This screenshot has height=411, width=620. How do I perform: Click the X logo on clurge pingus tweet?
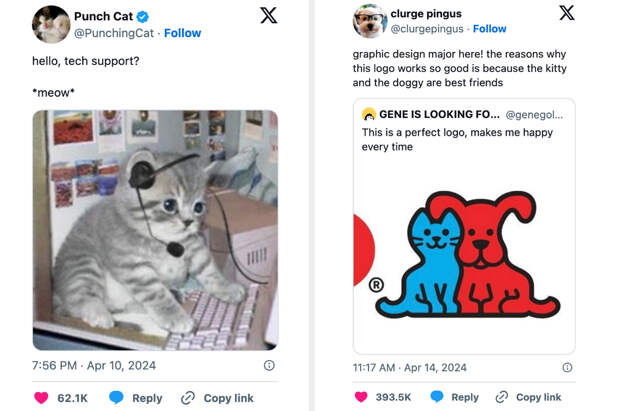pyautogui.click(x=566, y=13)
